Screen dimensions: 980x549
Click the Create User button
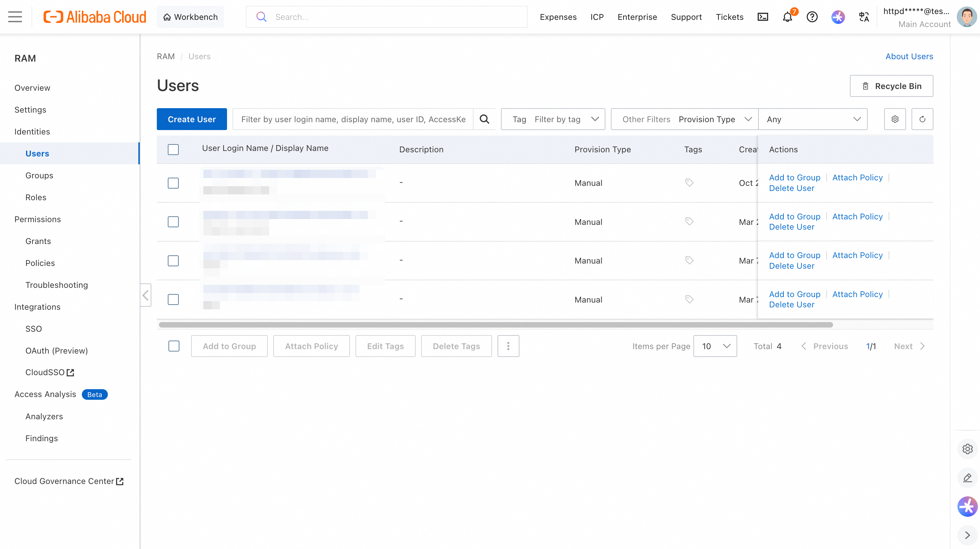(191, 119)
